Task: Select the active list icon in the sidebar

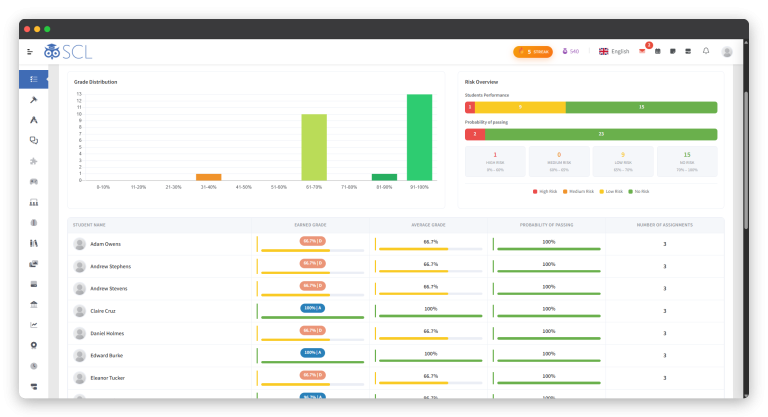Action: (34, 79)
